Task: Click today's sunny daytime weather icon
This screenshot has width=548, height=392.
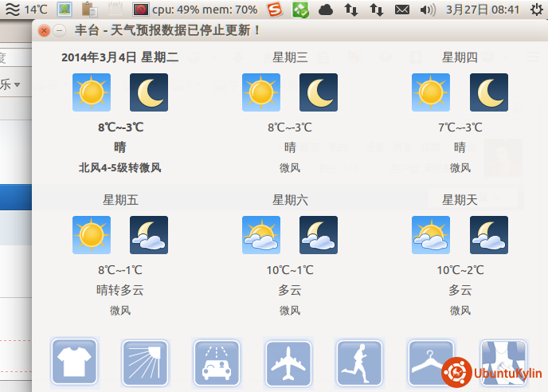Action: (92, 92)
